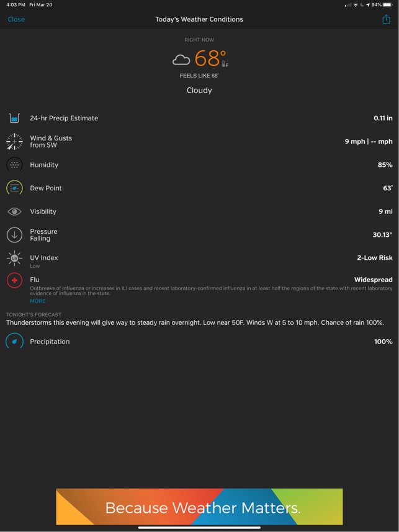Tap the Pressure falling arrow icon
399x532 pixels.
tap(14, 235)
